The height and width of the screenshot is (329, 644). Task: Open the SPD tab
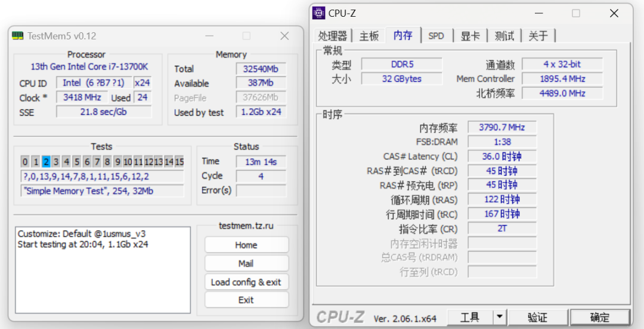[436, 36]
